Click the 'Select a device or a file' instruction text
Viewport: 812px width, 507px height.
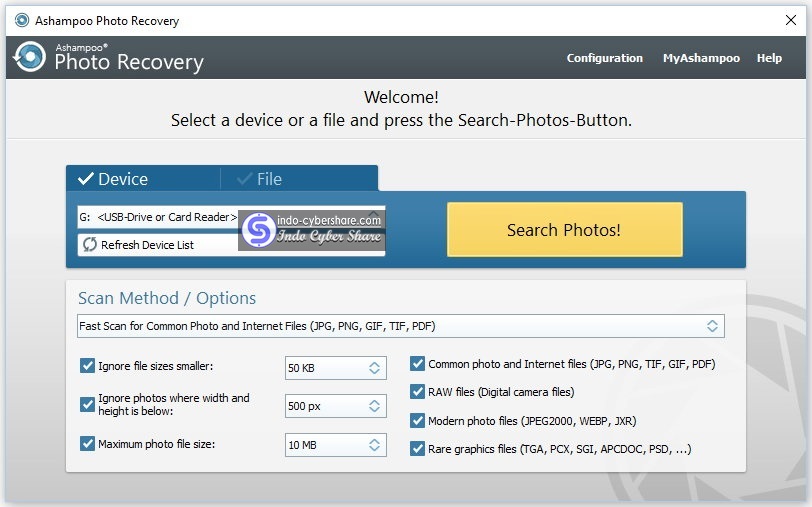[401, 120]
